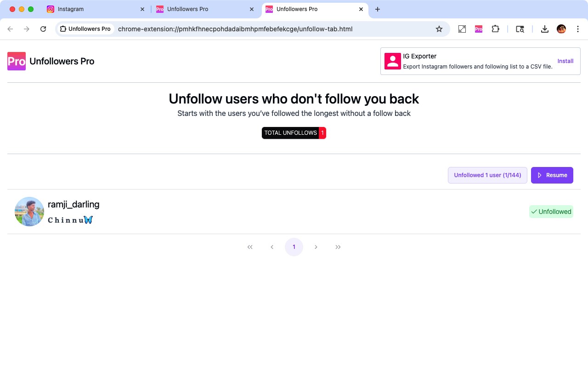The height and width of the screenshot is (368, 588).
Task: Open Unfollowers Pro extension toolbar icon
Action: click(x=479, y=29)
